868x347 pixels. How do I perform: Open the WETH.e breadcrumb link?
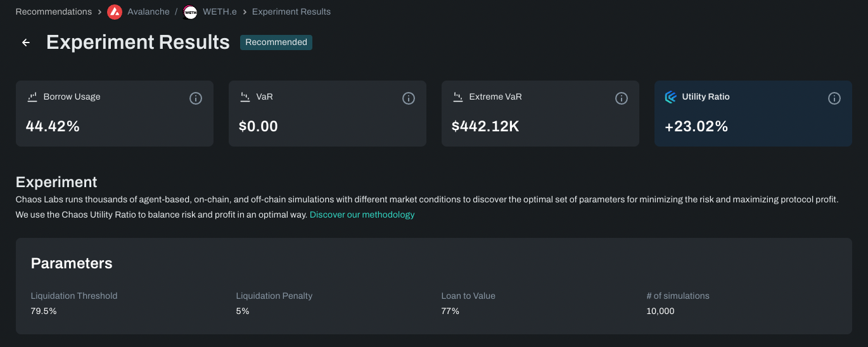tap(220, 12)
